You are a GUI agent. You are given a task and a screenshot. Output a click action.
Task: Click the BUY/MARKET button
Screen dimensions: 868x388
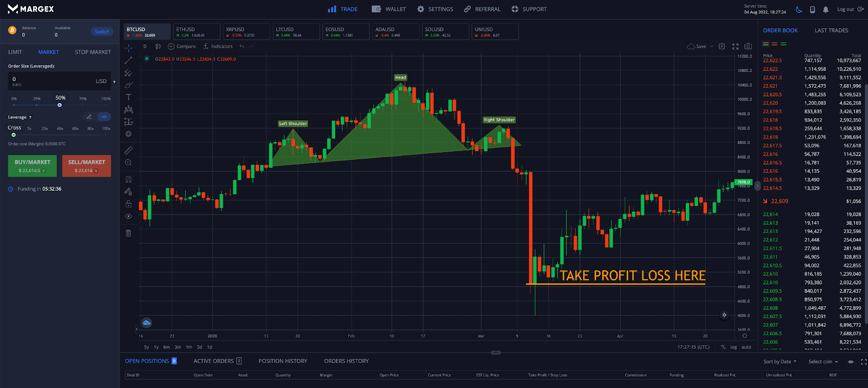coord(33,166)
